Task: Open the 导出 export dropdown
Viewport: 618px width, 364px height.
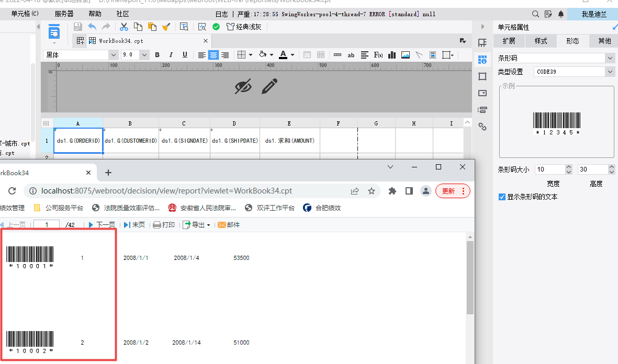Action: 197,224
